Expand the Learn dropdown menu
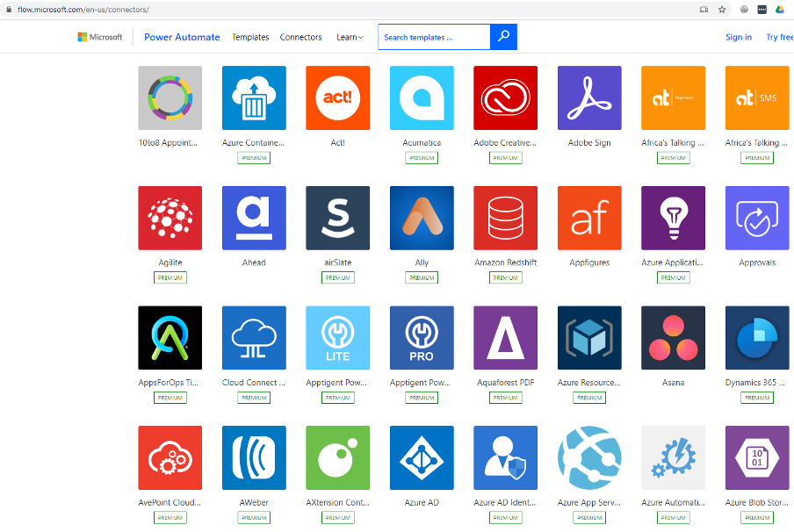This screenshot has height=532, width=794. click(350, 38)
